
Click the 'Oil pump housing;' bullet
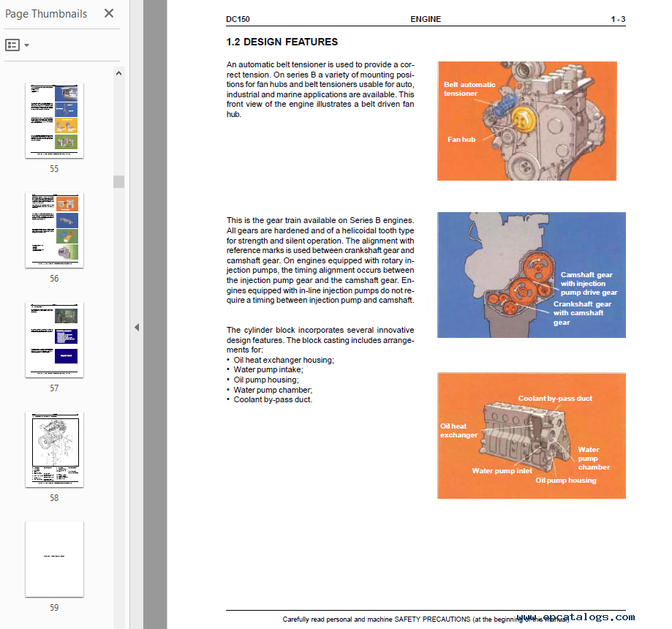[263, 380]
